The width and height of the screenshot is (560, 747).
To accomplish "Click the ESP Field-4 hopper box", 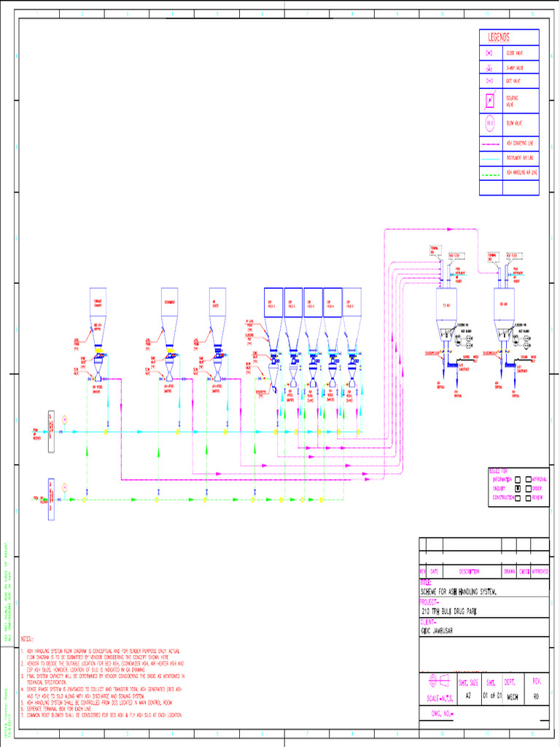I will (332, 302).
